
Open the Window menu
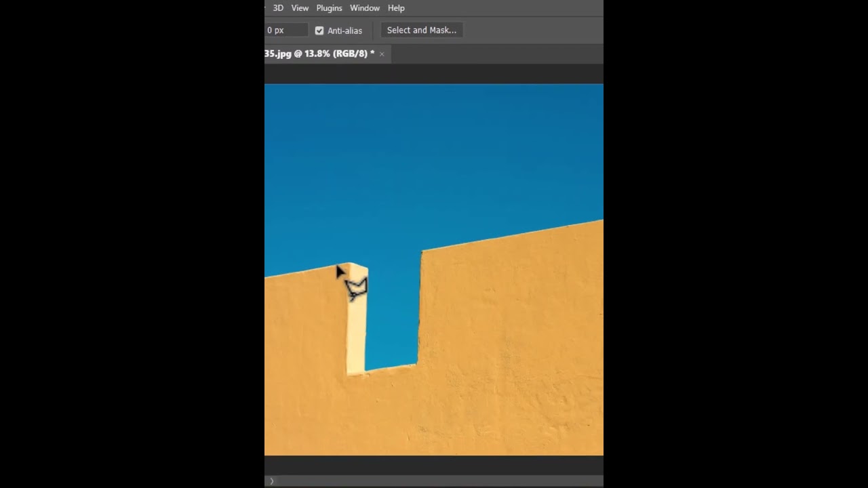365,8
